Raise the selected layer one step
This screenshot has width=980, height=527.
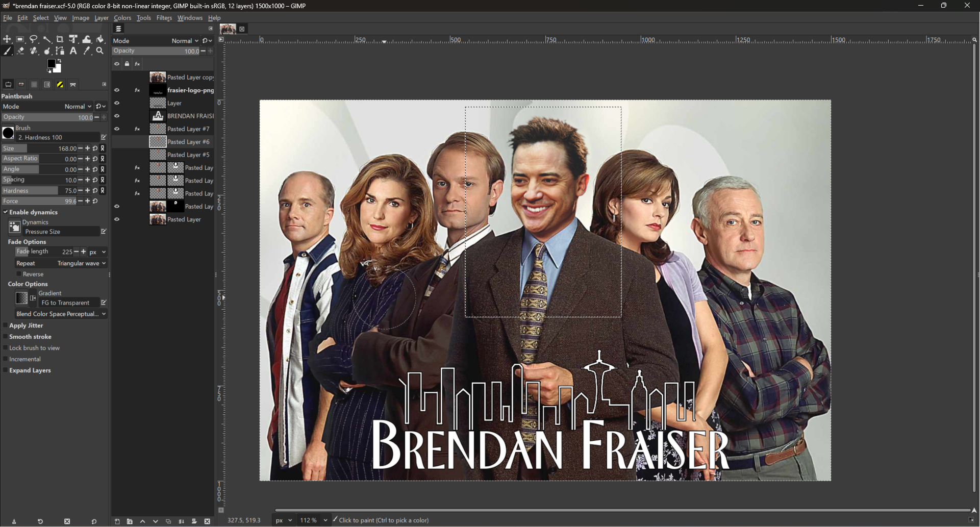pyautogui.click(x=143, y=521)
